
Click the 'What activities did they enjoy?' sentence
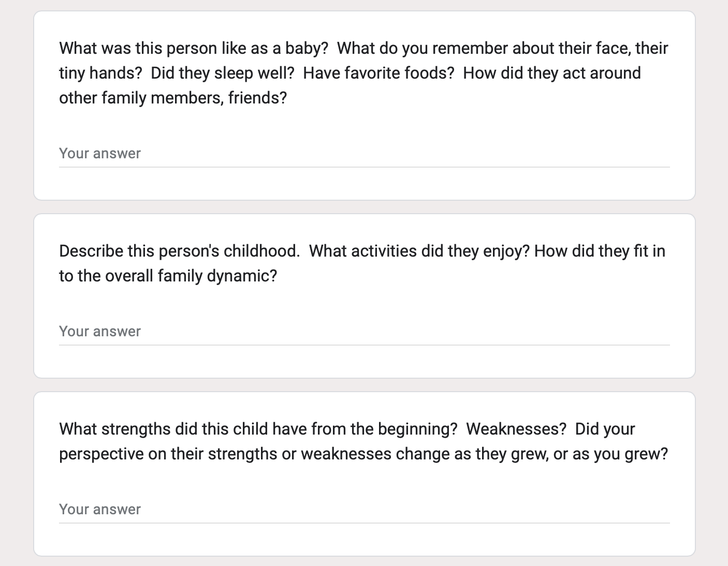[419, 251]
